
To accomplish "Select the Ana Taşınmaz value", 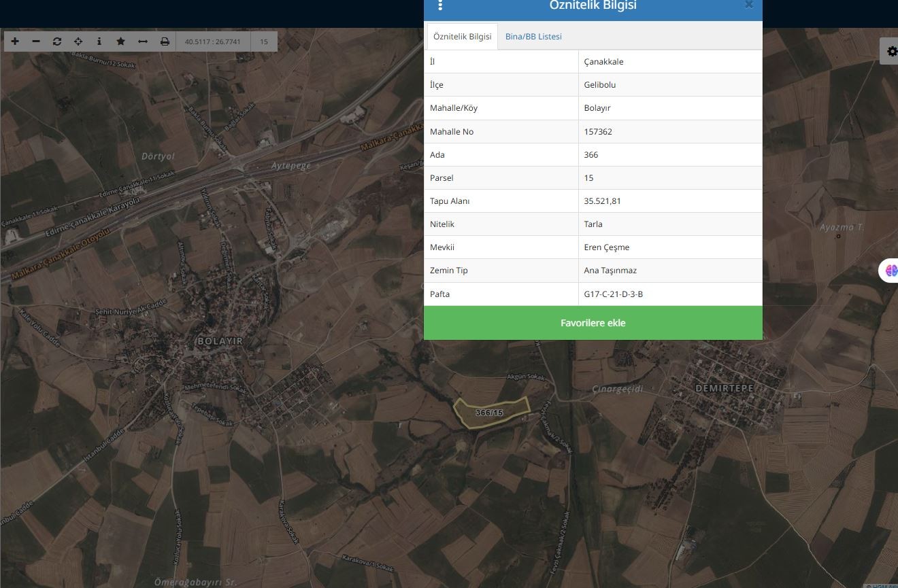I will [670, 270].
